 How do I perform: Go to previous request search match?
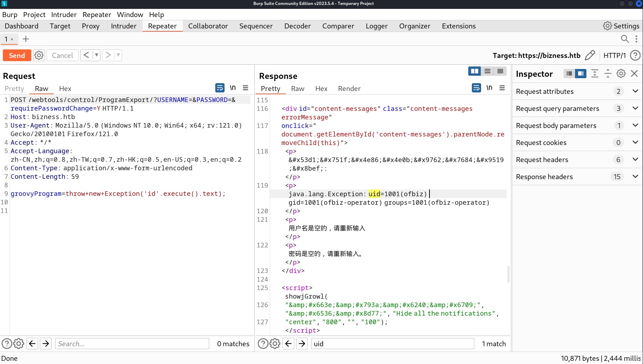(32, 344)
